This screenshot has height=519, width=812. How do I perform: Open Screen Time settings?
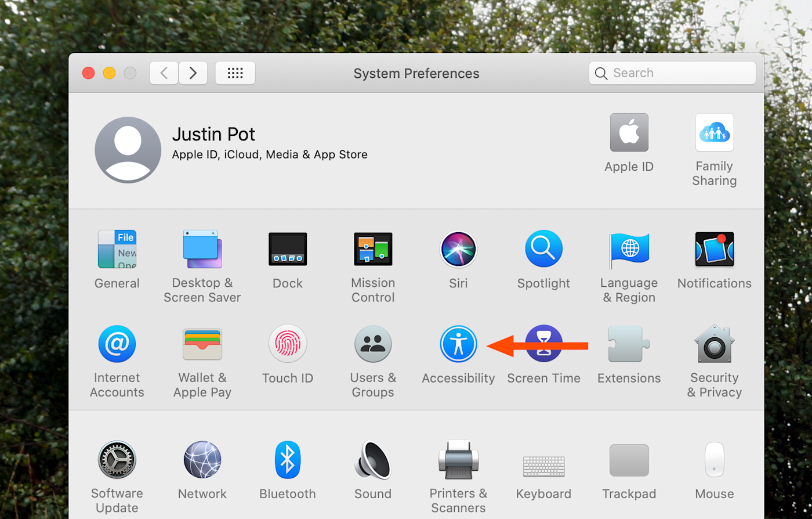pos(543,344)
